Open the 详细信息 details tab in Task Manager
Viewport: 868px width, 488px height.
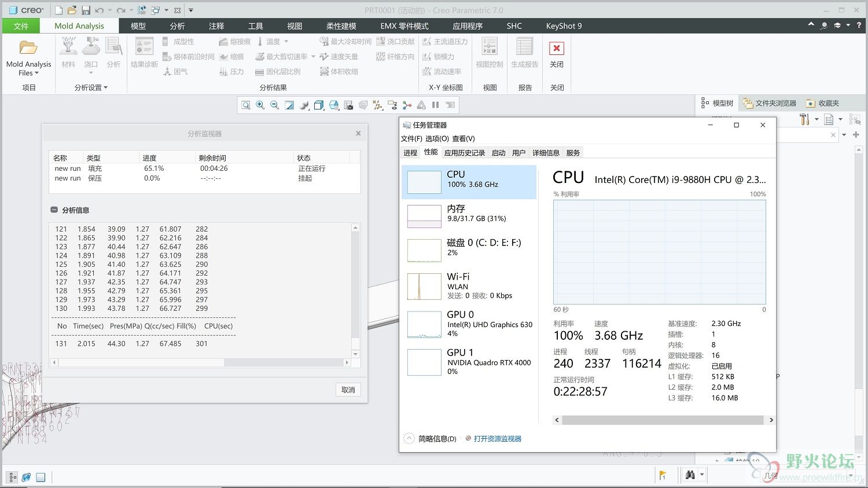pos(546,153)
